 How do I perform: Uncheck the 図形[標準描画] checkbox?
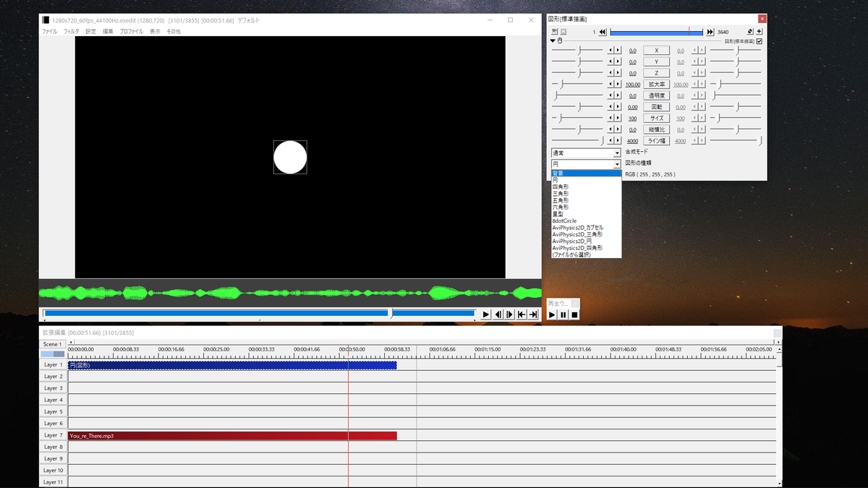tap(759, 41)
